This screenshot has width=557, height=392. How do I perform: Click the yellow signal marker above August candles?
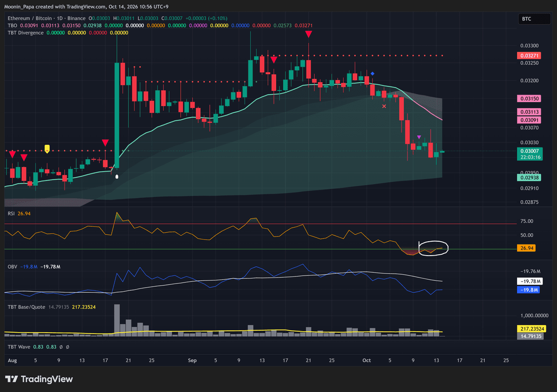click(47, 148)
